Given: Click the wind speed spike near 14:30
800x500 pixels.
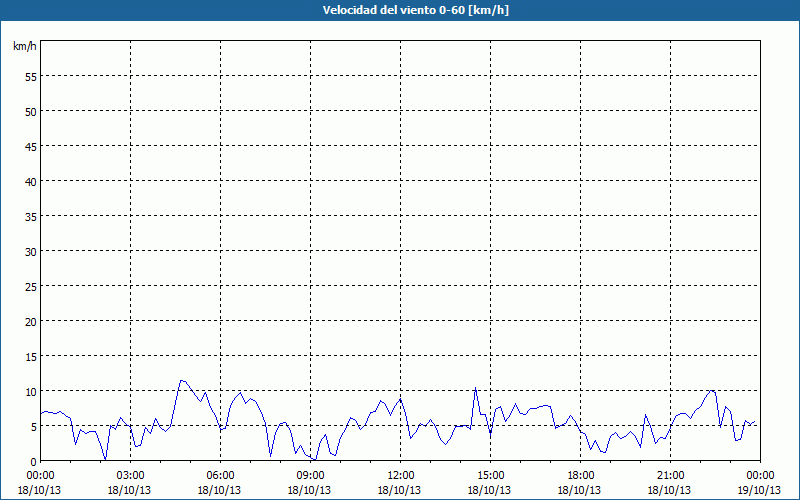Looking at the screenshot, I should click(x=476, y=388).
